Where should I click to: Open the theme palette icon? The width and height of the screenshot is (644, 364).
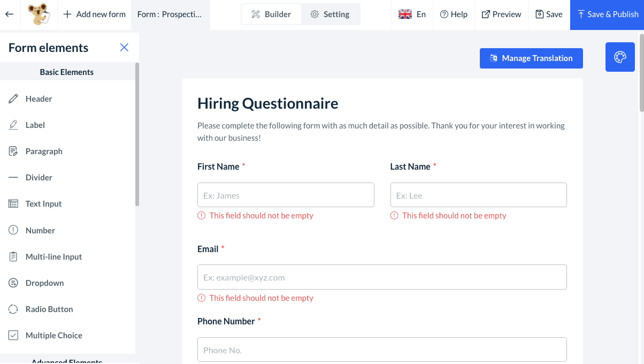(x=620, y=57)
